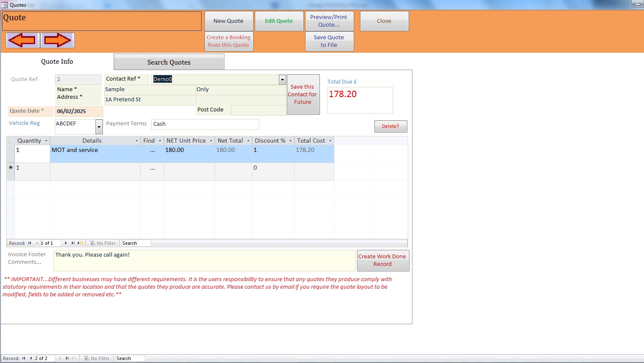Click new record icon in line items navigator

80,243
